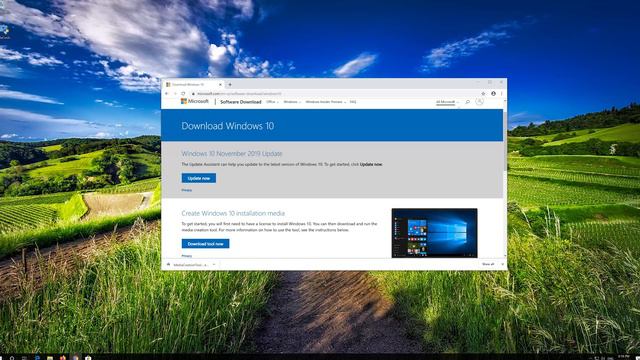Click the Cortana search circle on the taskbar
The width and height of the screenshot is (640, 360).
pyautogui.click(x=12, y=358)
